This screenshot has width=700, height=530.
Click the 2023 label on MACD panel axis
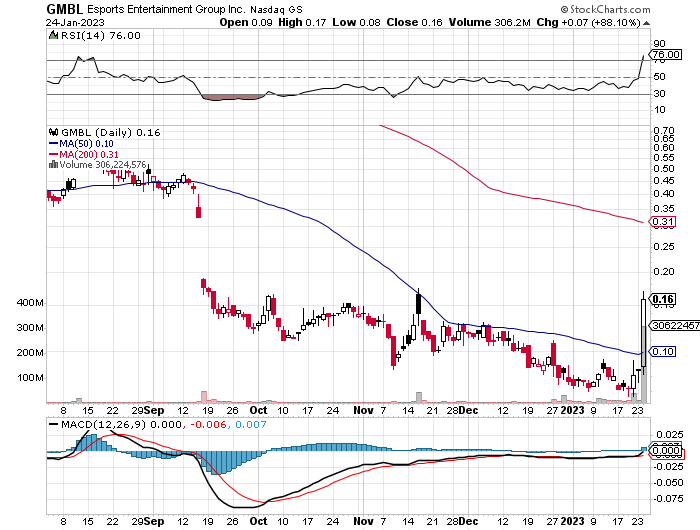572,521
